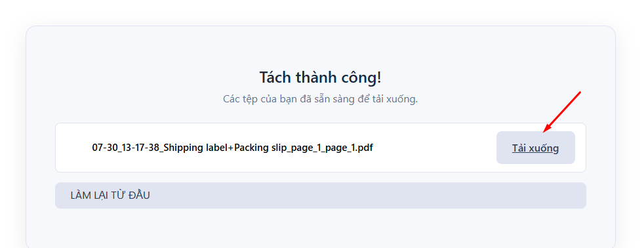644x248 pixels.
Task: Click the Tải xuống download button
Action: tap(536, 148)
